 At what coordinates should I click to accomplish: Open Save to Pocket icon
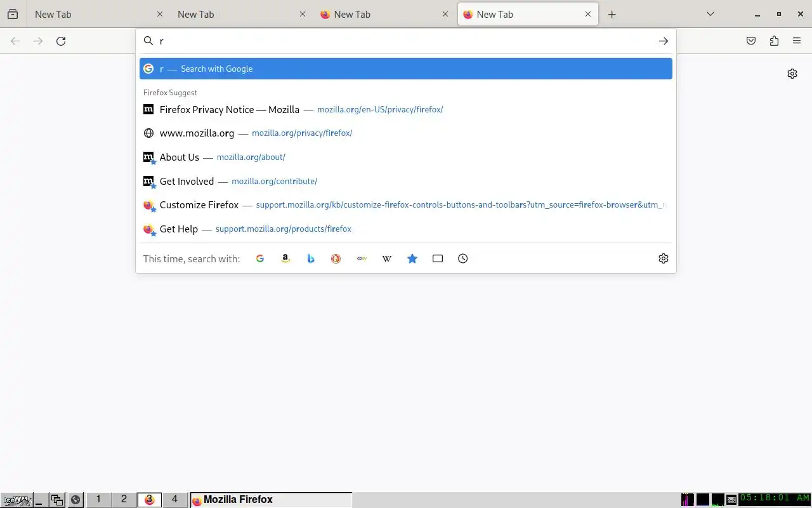coord(751,41)
